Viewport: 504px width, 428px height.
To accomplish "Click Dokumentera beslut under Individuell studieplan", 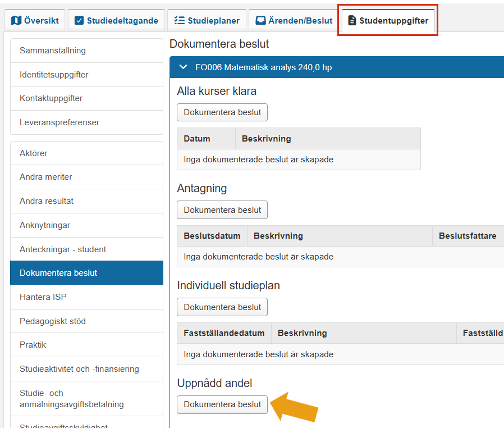I will 222,307.
